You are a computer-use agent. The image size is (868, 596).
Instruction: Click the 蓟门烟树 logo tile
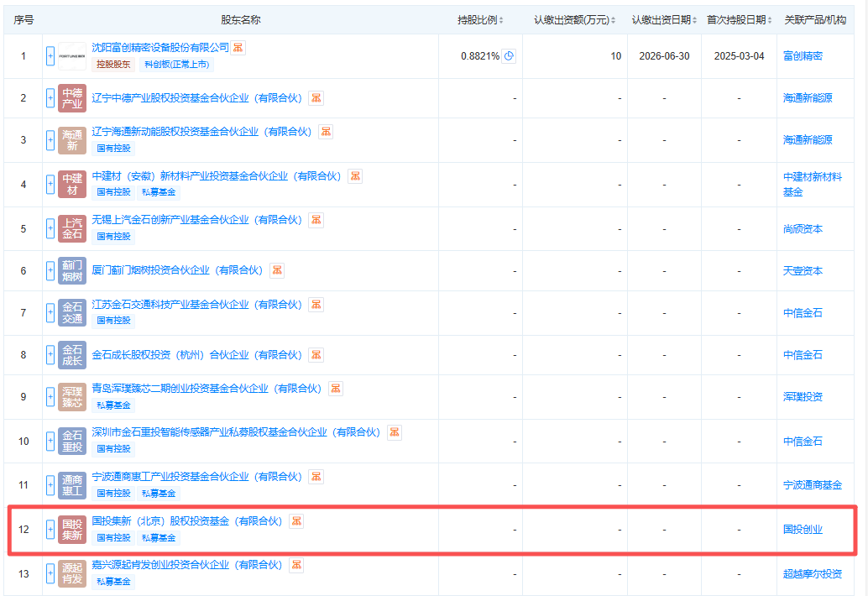[72, 270]
